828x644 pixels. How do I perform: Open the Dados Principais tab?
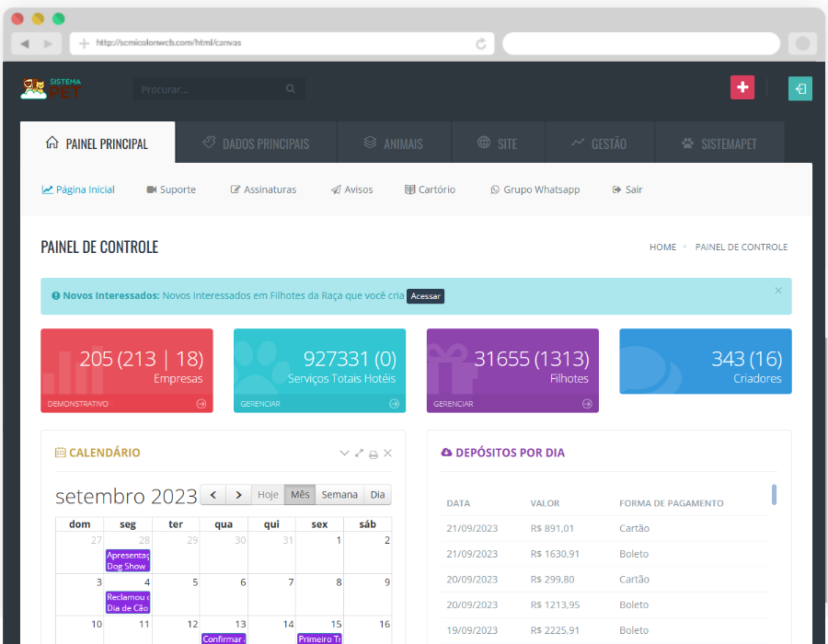click(256, 144)
